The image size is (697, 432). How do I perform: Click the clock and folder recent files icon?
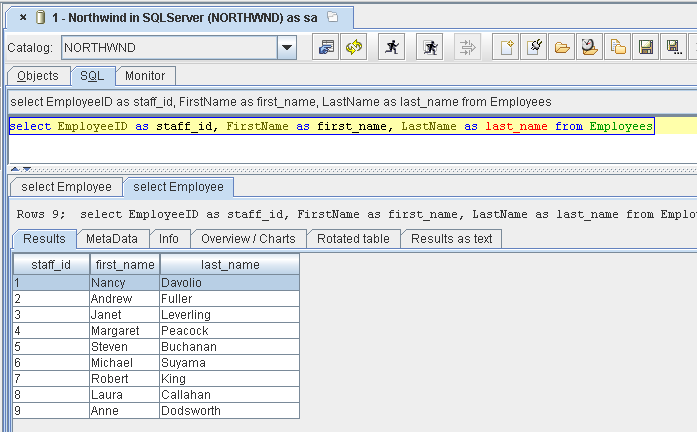589,47
